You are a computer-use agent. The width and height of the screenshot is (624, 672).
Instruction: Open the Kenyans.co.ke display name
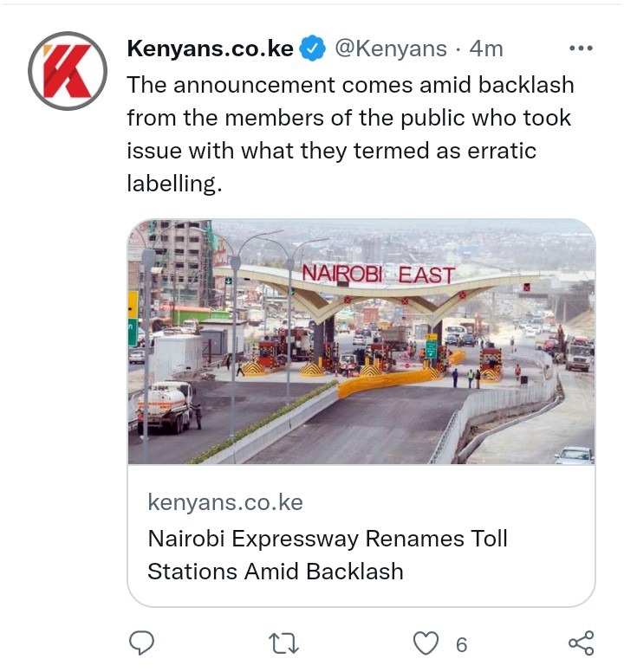pyautogui.click(x=210, y=48)
